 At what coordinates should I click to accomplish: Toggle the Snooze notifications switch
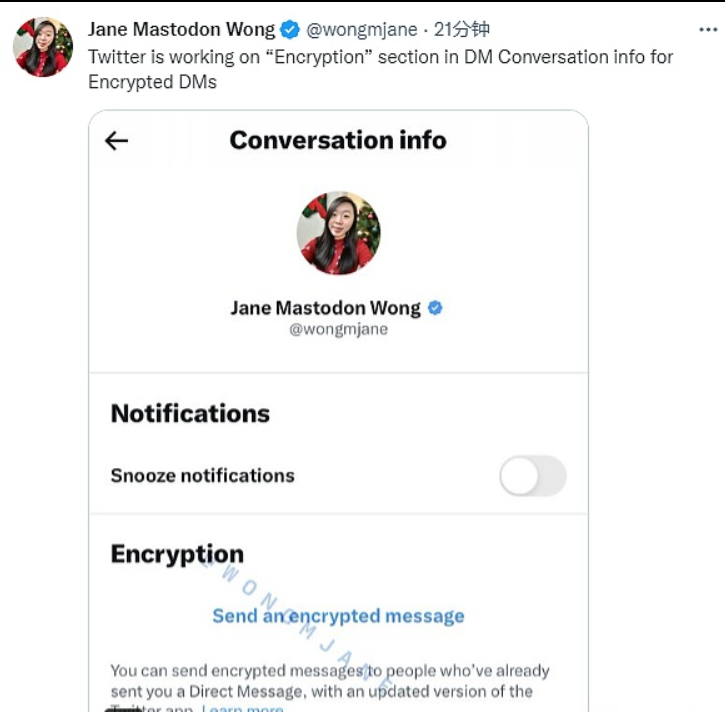click(533, 476)
